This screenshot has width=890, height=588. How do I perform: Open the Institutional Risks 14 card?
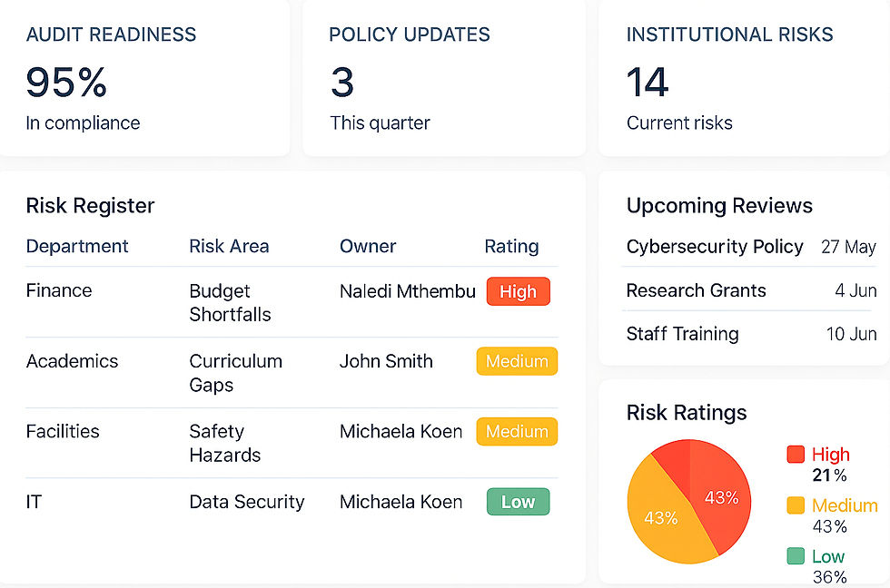pyautogui.click(x=744, y=78)
